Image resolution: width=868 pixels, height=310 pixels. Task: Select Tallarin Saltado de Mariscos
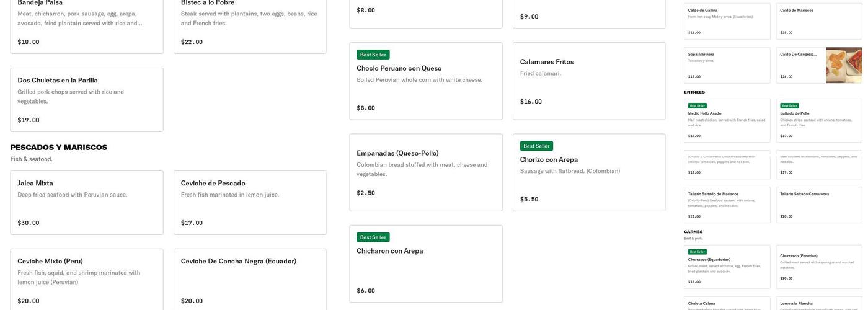[727, 205]
